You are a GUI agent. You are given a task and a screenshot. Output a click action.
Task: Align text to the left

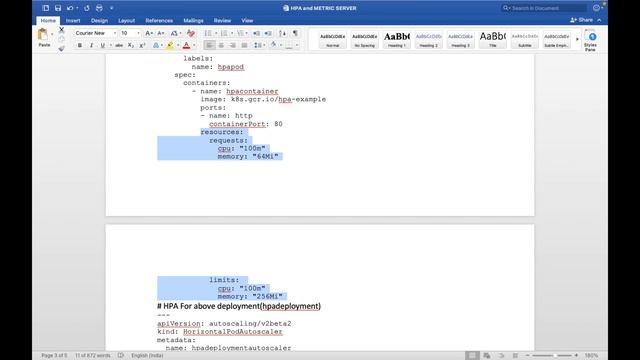tap(209, 45)
